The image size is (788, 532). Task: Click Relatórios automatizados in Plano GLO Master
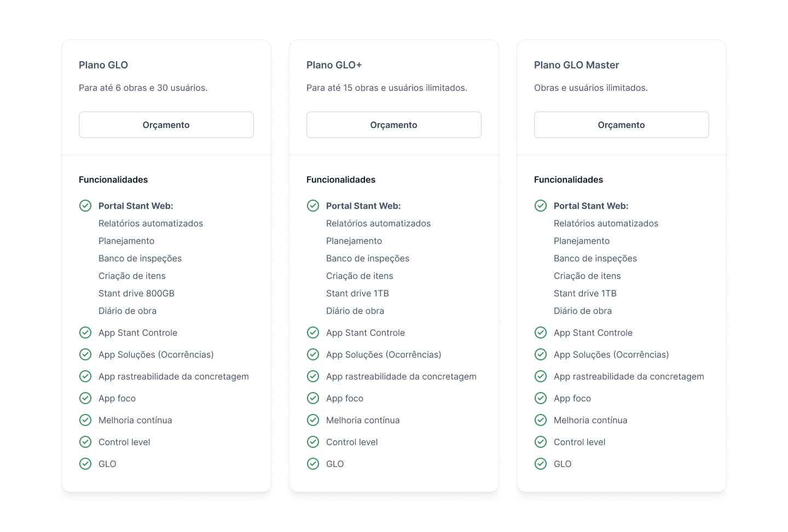[606, 224]
